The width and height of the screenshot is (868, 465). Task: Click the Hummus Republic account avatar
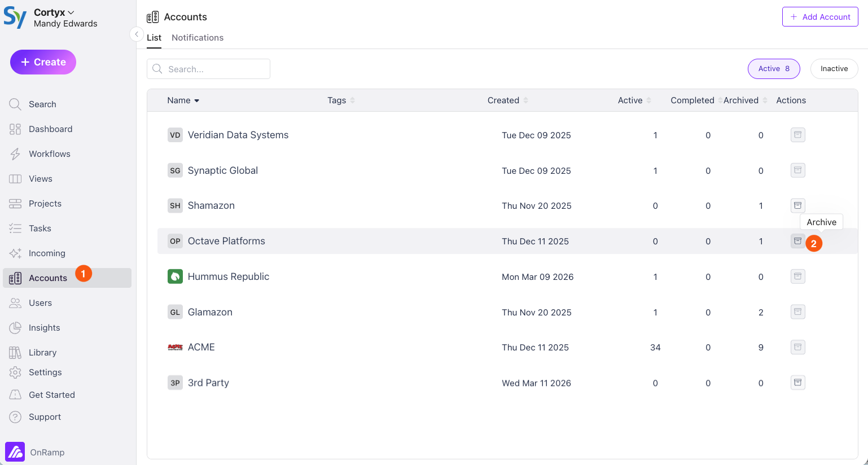point(175,277)
